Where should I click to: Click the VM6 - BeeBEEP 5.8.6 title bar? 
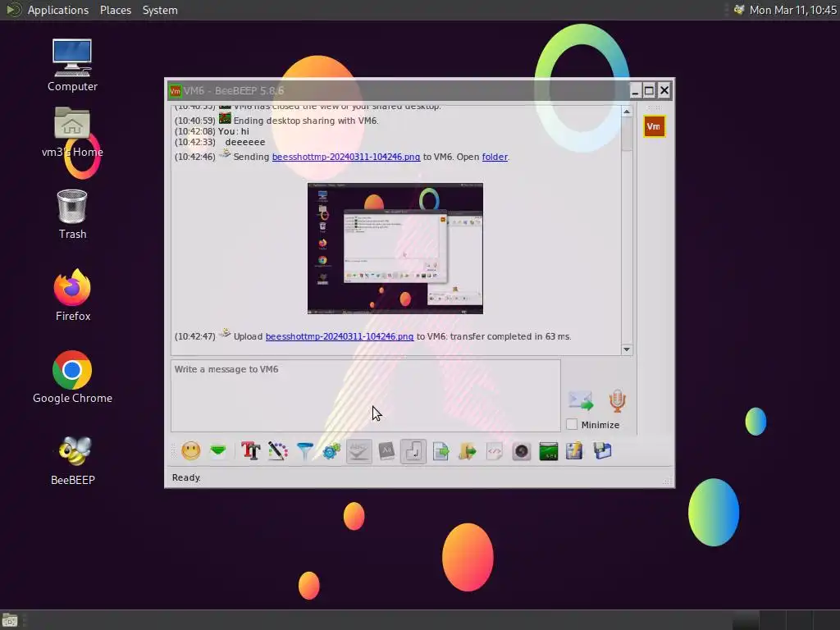(x=396, y=90)
